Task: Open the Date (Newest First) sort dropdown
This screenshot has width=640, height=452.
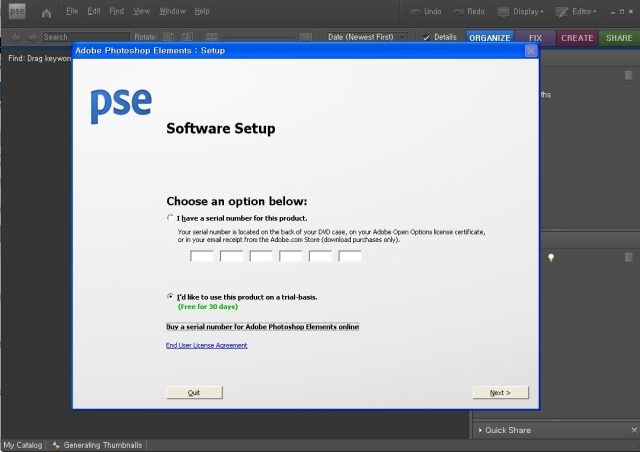Action: (x=367, y=37)
